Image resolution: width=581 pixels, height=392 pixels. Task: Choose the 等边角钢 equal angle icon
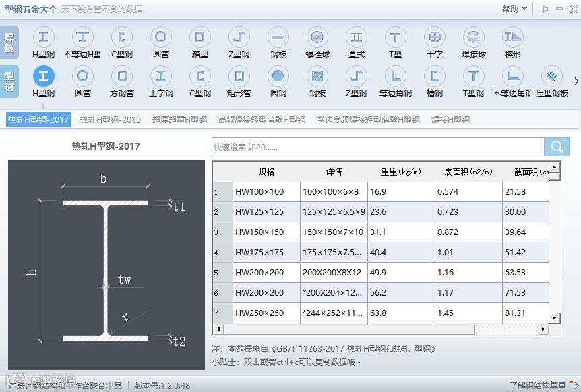[x=396, y=76]
